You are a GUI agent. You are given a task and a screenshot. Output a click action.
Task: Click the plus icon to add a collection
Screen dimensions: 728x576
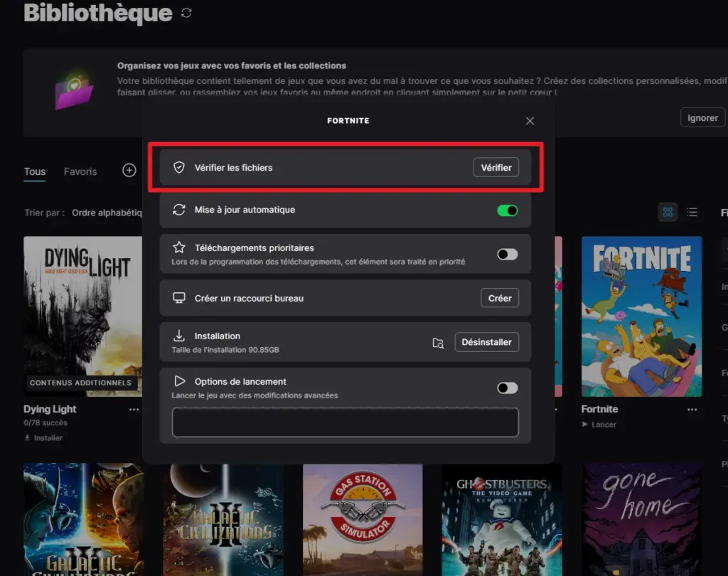[129, 171]
